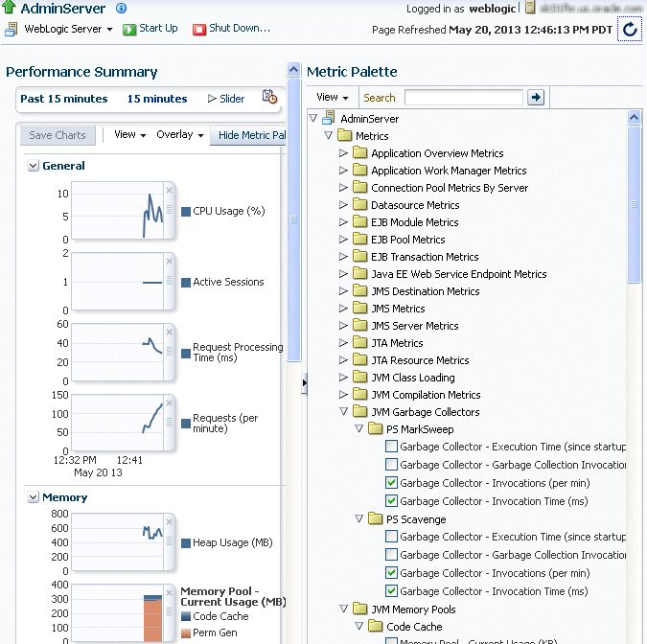Click the Performance Summary scrollbar up arrow
Image resolution: width=647 pixels, height=644 pixels.
coord(293,69)
